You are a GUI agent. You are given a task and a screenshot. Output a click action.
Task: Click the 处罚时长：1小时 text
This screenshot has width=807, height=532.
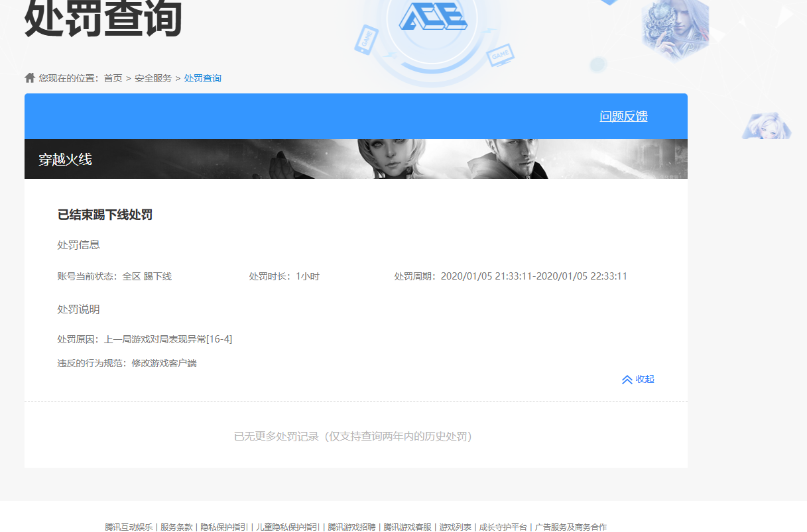(x=284, y=276)
